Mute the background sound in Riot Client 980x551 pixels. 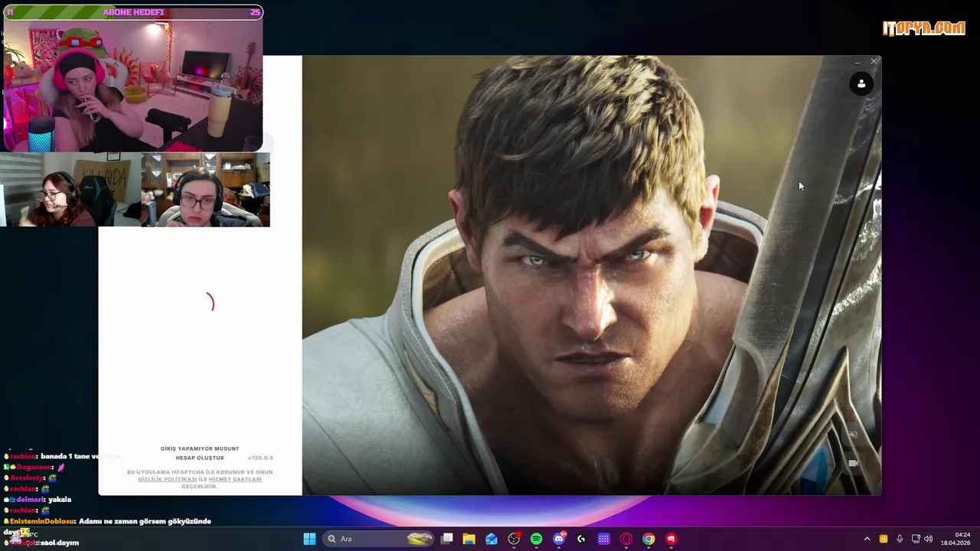click(853, 435)
